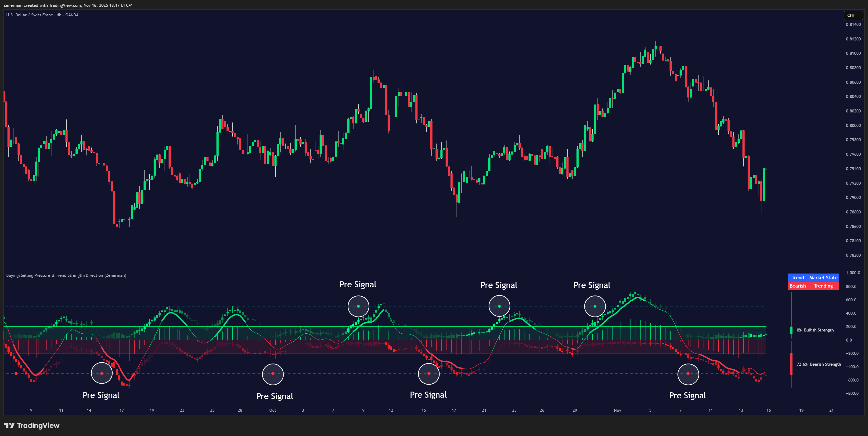Click the 0.0 indicator scale value
868x436 pixels.
click(849, 340)
